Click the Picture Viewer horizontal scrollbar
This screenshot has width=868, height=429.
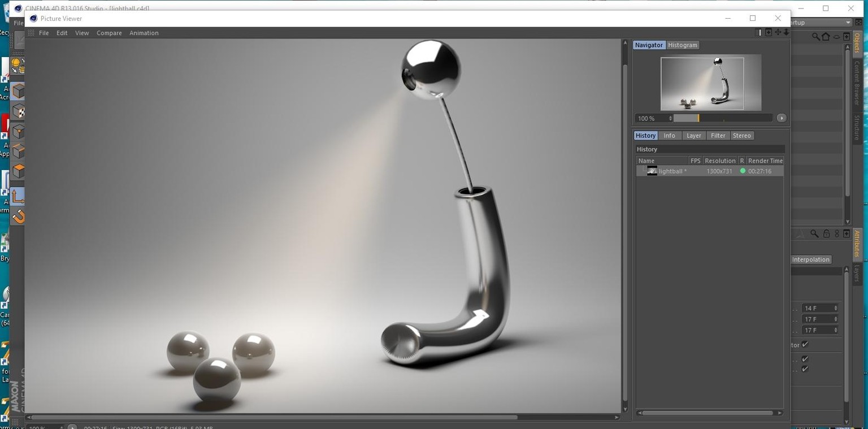click(x=275, y=417)
